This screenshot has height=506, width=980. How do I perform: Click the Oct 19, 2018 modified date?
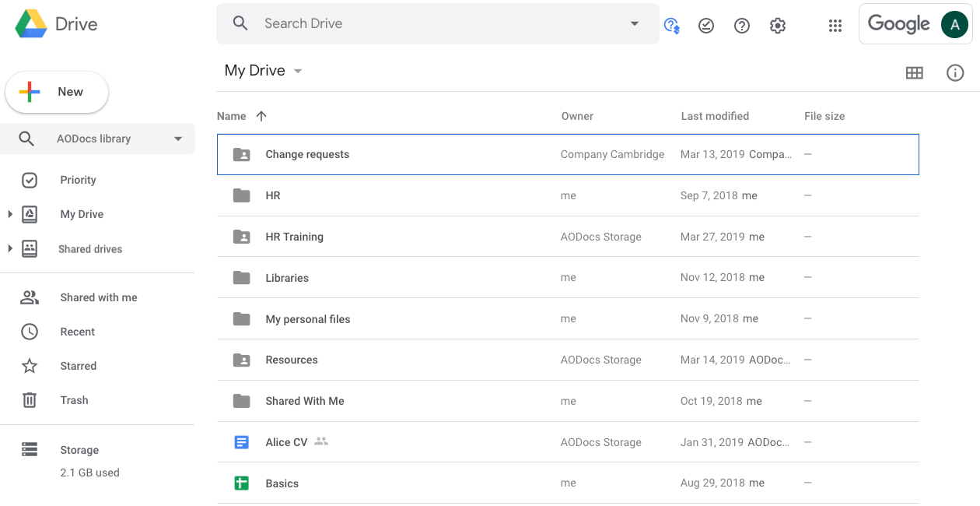click(711, 401)
